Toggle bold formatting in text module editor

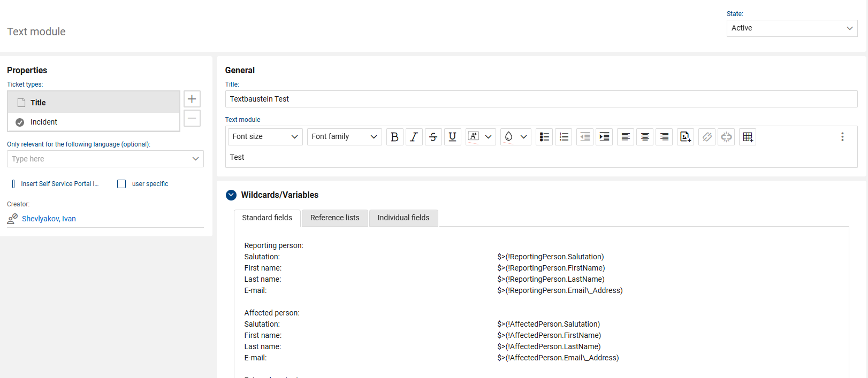point(395,137)
